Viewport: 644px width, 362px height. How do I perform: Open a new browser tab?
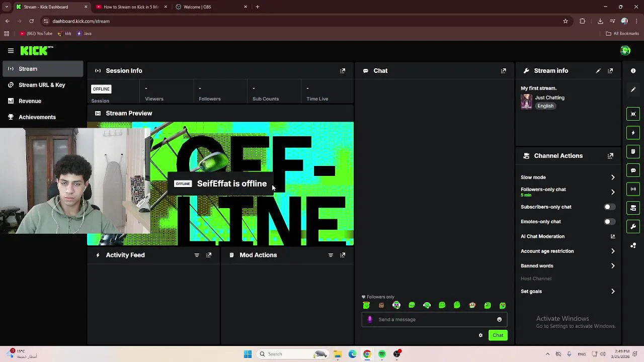coord(258,7)
